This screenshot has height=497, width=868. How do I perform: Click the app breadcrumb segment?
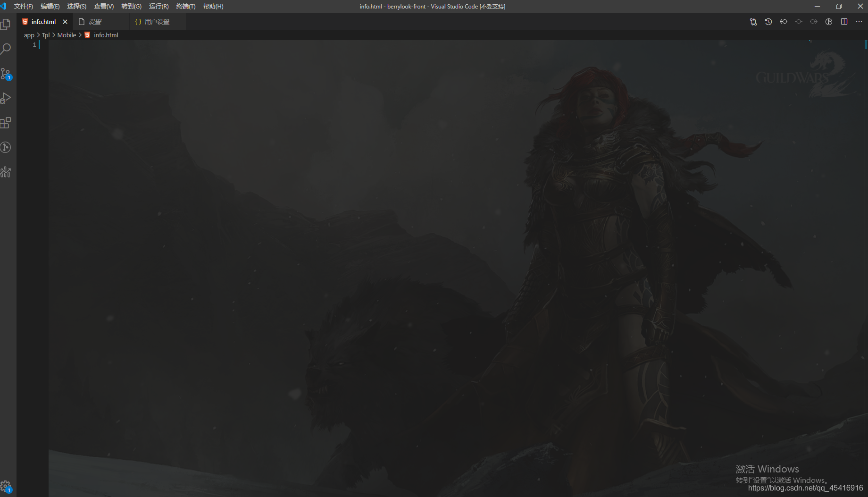pyautogui.click(x=29, y=35)
